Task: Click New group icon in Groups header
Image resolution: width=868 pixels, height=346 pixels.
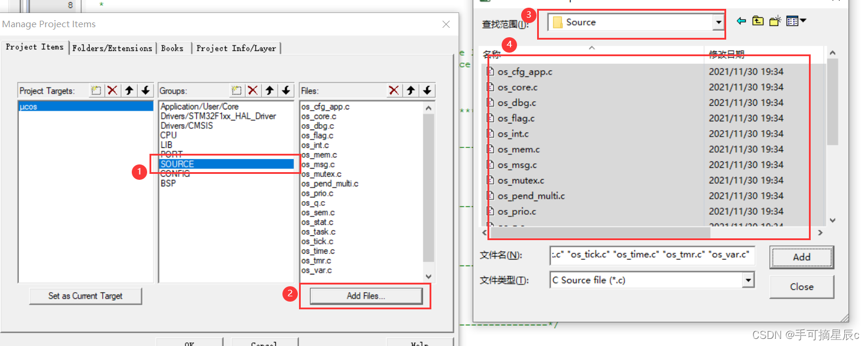Action: click(236, 90)
